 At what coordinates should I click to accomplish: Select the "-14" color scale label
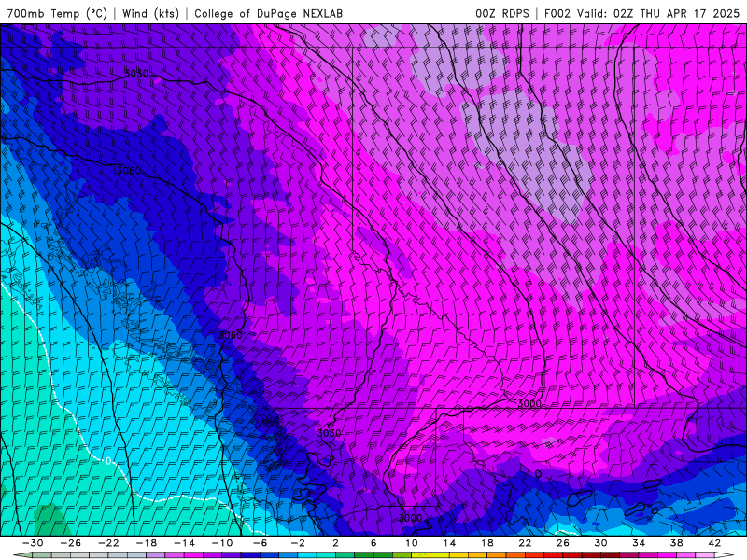point(184,543)
